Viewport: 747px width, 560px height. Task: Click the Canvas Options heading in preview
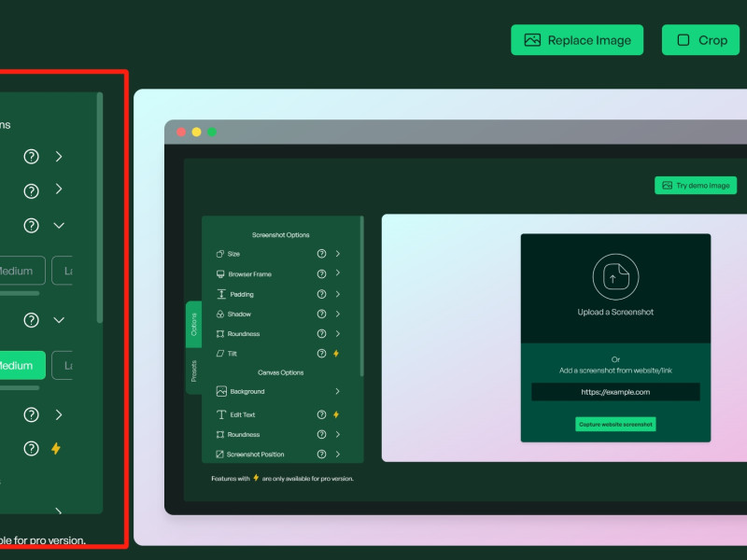(281, 372)
